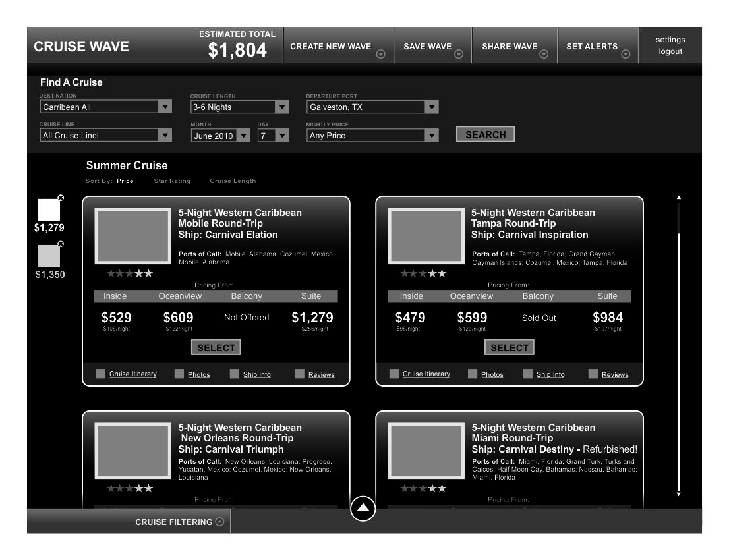Click the $599 Oceanview price for Carnival Inspiration
Viewport: 729px width, 560px height.
(472, 318)
